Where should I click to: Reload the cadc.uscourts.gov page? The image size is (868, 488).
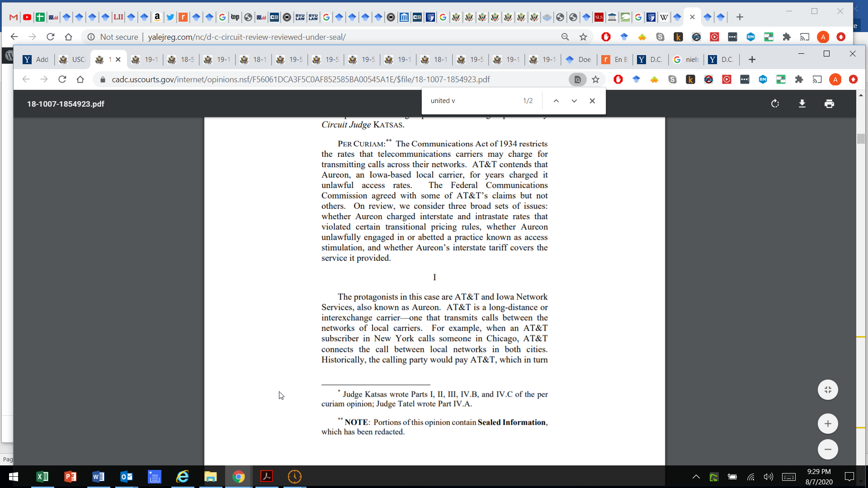click(62, 80)
